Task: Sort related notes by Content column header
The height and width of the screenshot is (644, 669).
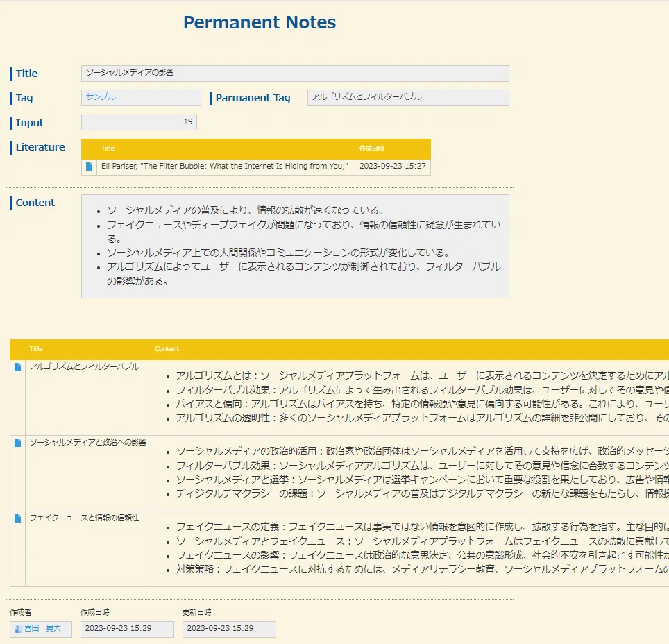Action: [167, 349]
